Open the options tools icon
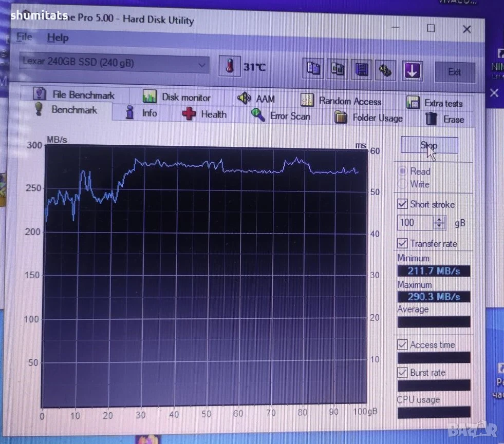Viewport: 504px width, 444px height. pos(385,70)
